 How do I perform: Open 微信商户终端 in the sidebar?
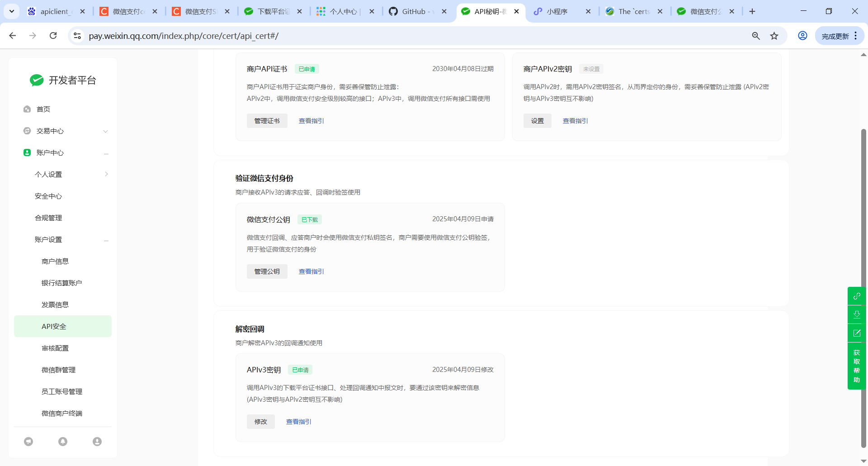[62, 413]
